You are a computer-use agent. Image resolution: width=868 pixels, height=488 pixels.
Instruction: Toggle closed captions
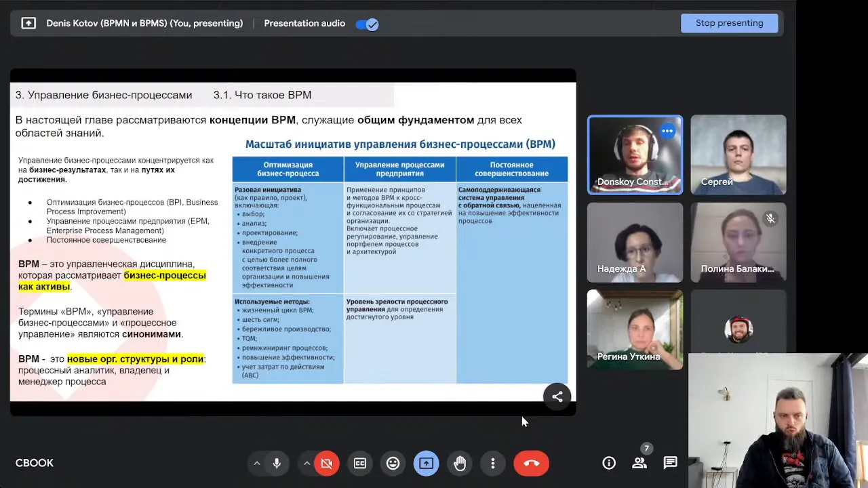(360, 463)
